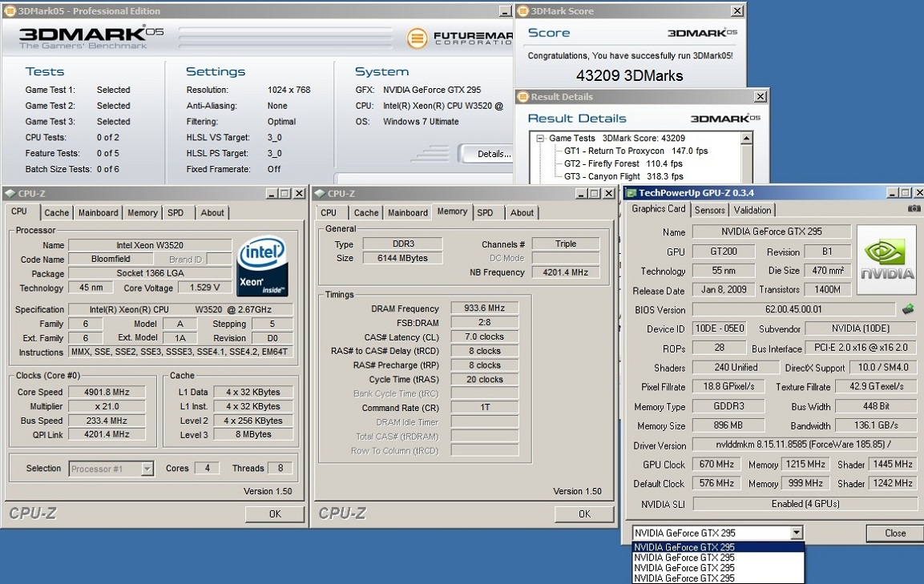924x584 pixels.
Task: Click the Shader clock 1445 MHz value
Action: [x=892, y=464]
